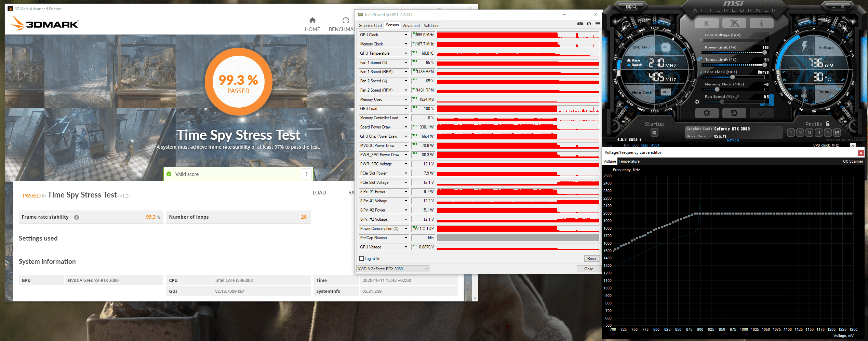The width and height of the screenshot is (868, 341).
Task: Click the 900 mV point on frequency curve
Action: tap(700, 214)
